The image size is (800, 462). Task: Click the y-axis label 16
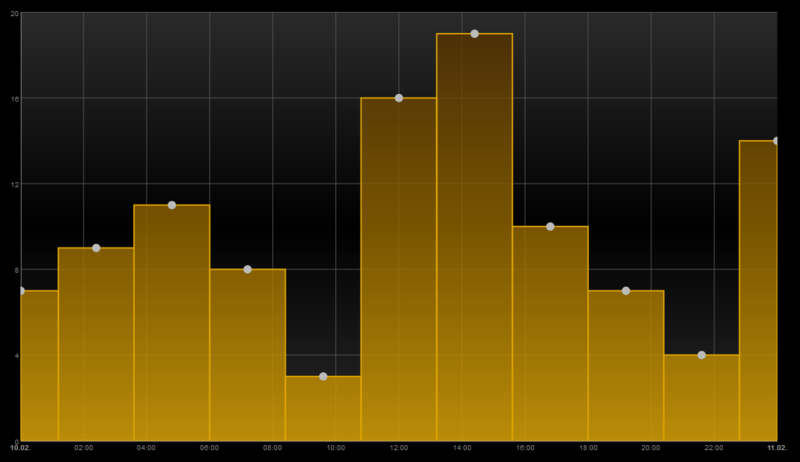(x=14, y=99)
